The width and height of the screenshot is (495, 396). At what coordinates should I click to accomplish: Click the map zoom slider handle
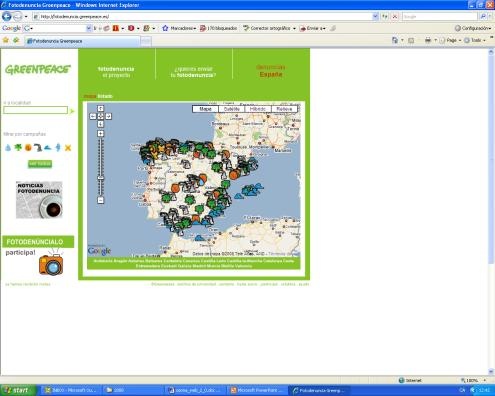point(101,178)
